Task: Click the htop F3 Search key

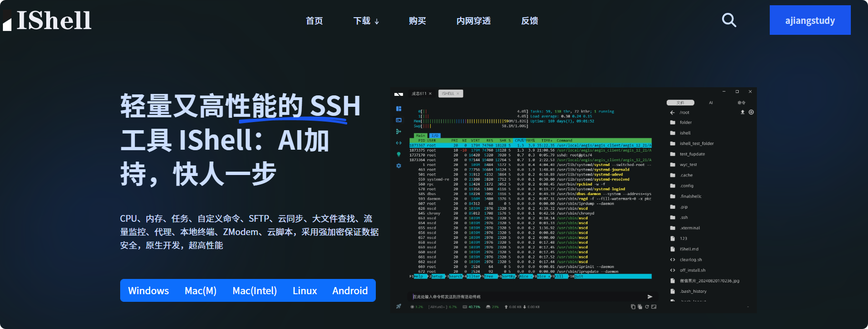Action: coord(454,277)
